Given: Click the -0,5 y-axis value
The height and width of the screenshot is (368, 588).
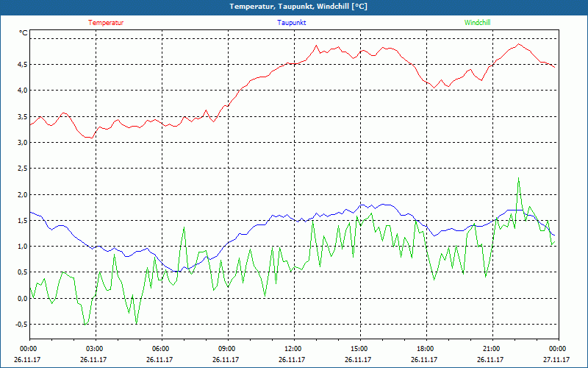Looking at the screenshot, I should (21, 325).
